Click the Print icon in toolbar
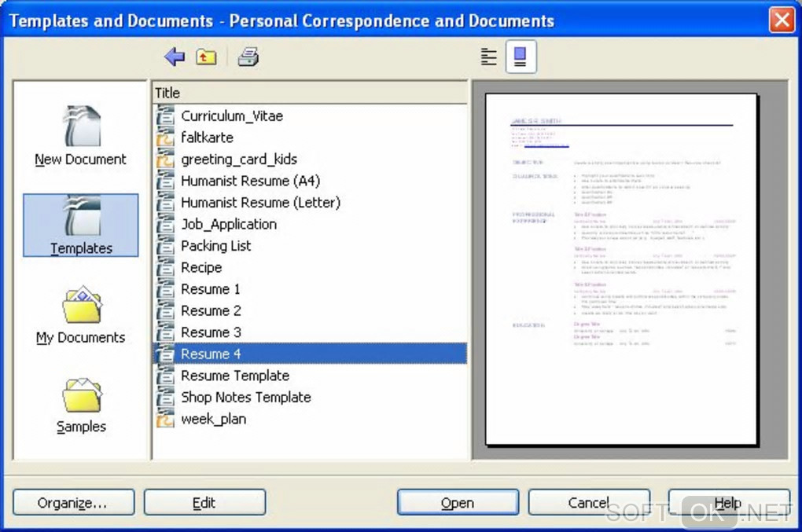This screenshot has height=532, width=802. (x=248, y=57)
